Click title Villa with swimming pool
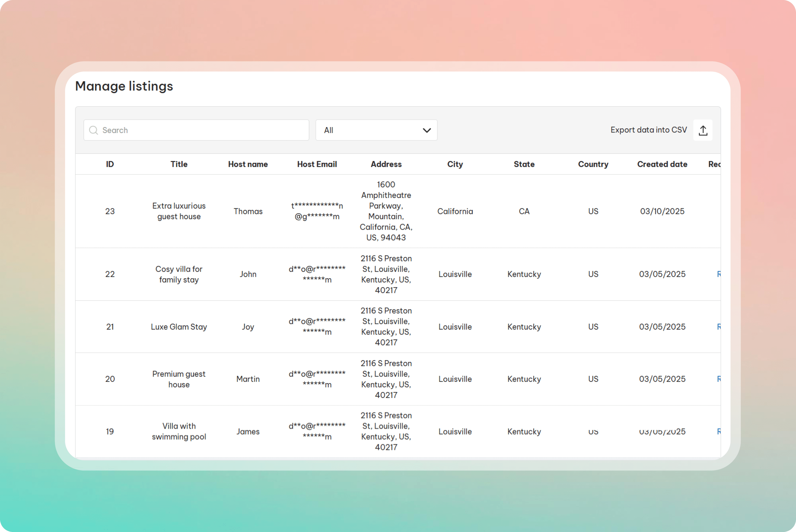Image resolution: width=796 pixels, height=532 pixels. point(179,432)
